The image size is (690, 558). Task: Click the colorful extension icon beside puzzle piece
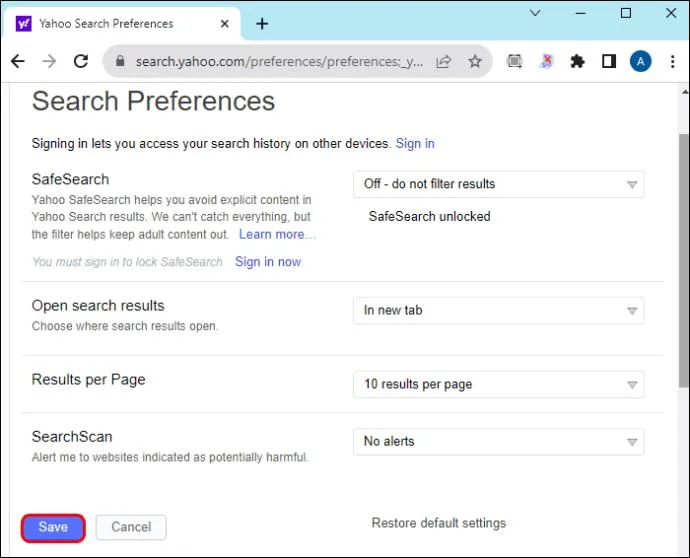coord(546,61)
